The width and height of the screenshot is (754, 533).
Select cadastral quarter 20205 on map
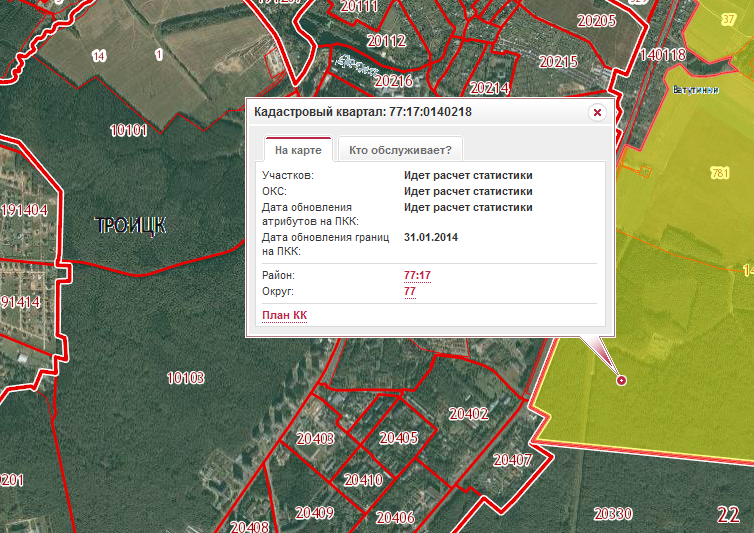click(x=596, y=21)
